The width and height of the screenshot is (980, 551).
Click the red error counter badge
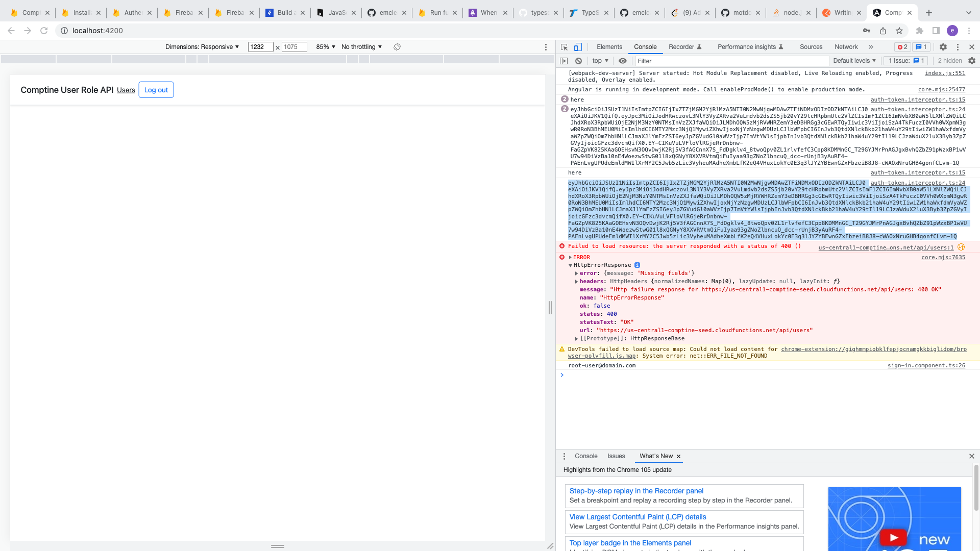click(x=902, y=47)
